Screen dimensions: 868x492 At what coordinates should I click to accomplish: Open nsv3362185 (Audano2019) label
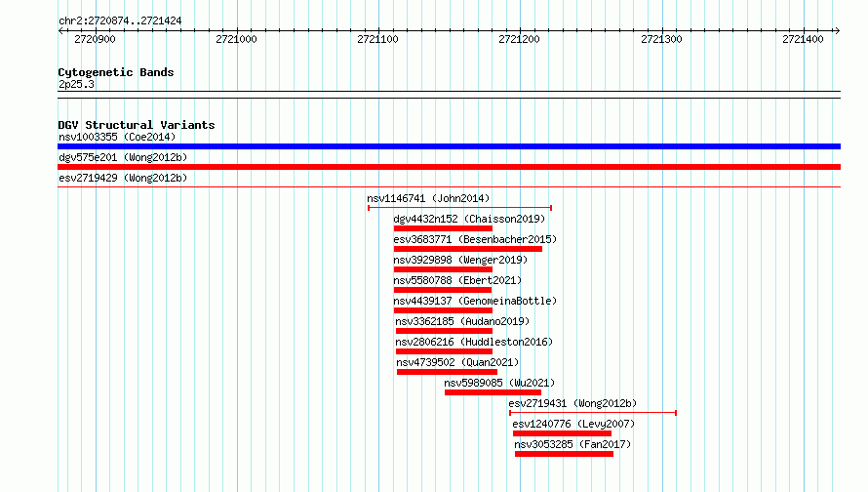(x=462, y=321)
